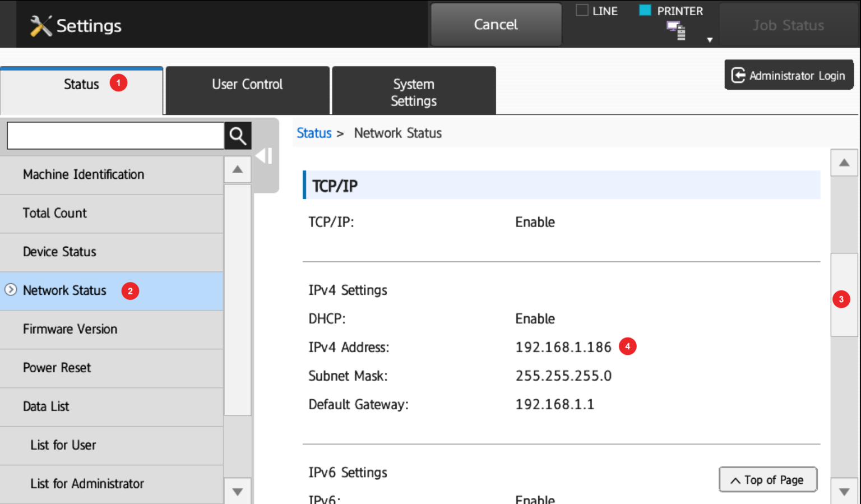The width and height of the screenshot is (861, 504).
Task: Select the magnifier search icon
Action: pyautogui.click(x=237, y=135)
